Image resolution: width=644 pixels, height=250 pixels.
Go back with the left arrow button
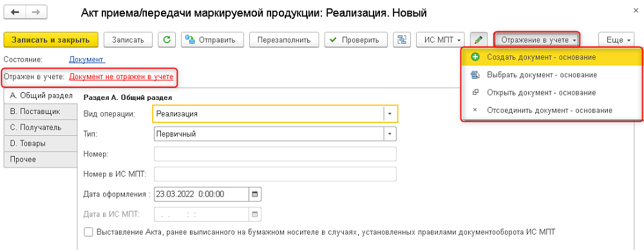click(x=15, y=12)
